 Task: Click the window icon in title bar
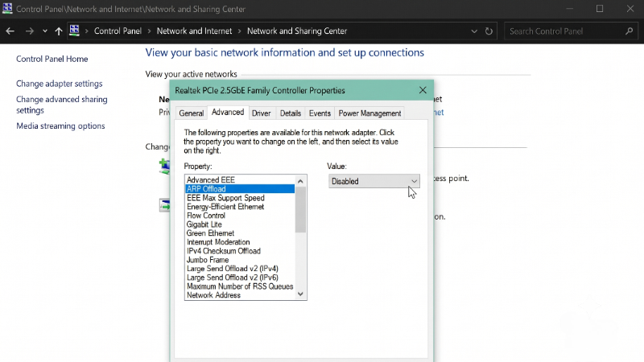click(x=7, y=8)
